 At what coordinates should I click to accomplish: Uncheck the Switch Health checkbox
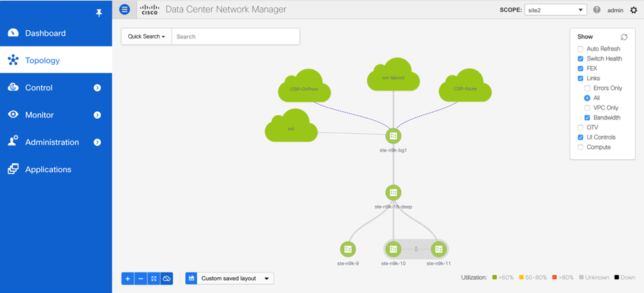click(x=580, y=59)
